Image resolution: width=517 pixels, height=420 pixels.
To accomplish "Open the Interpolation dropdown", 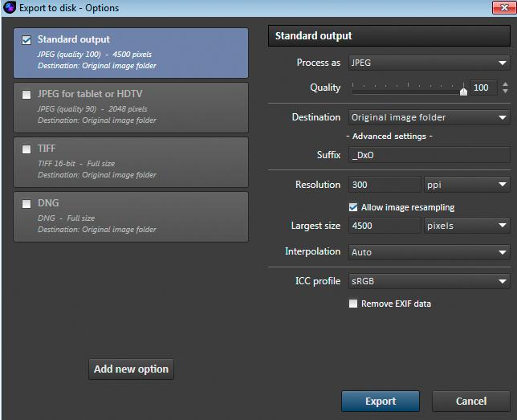I will [429, 252].
